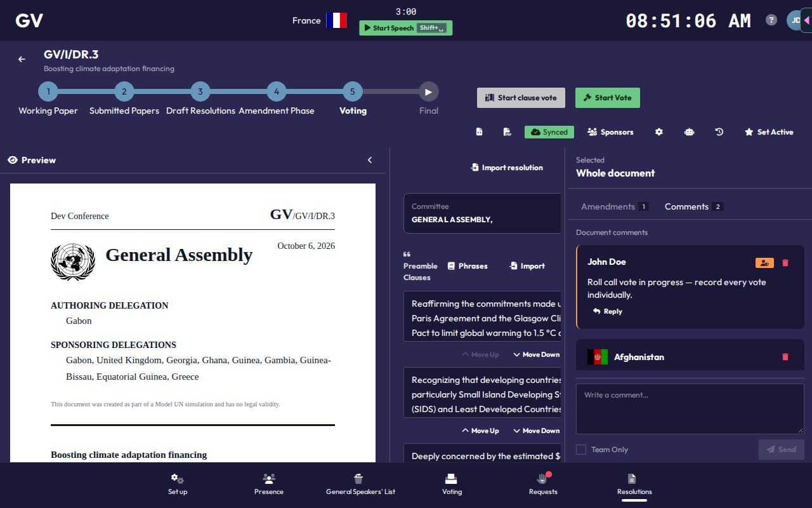Viewport: 812px width, 508px height.
Task: Open the preamble Phrases
Action: 468,266
